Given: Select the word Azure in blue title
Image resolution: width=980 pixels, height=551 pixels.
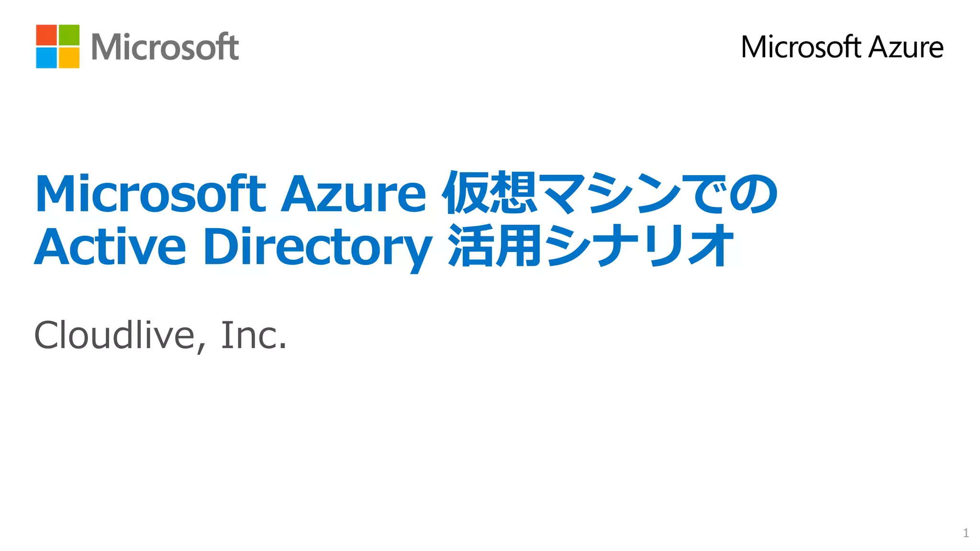Looking at the screenshot, I should (353, 194).
